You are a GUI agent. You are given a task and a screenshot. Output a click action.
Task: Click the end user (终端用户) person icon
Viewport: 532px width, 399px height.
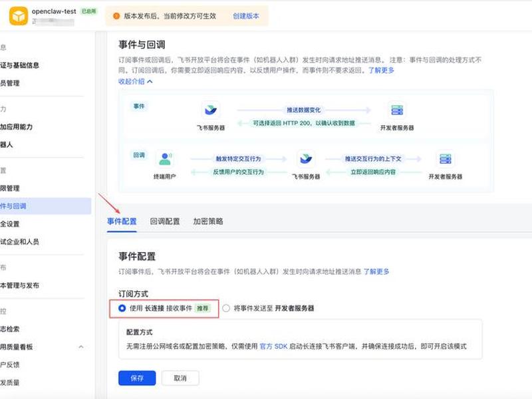coord(165,159)
